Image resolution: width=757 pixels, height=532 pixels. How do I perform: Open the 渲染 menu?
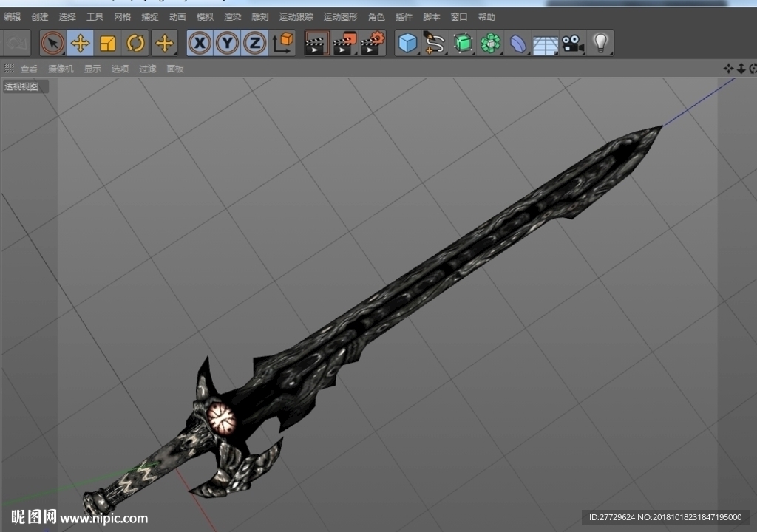pyautogui.click(x=233, y=17)
